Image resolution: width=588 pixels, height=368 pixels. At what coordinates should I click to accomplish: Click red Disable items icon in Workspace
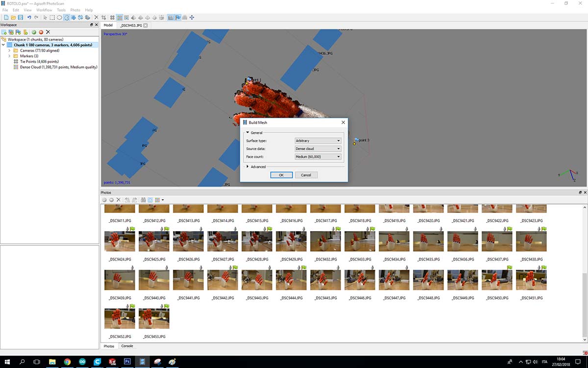point(41,32)
